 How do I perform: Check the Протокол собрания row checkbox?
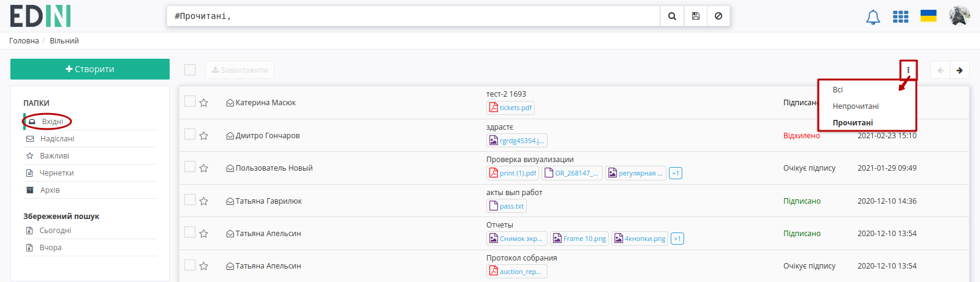click(190, 264)
